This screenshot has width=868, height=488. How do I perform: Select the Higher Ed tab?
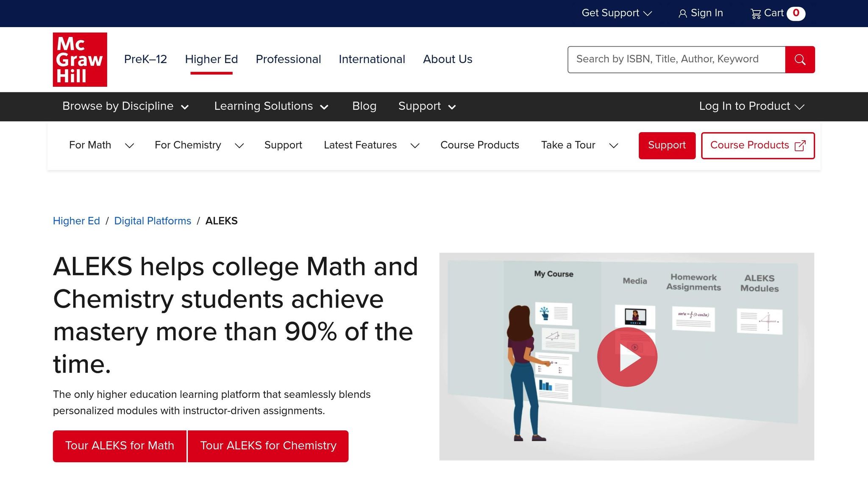tap(211, 59)
